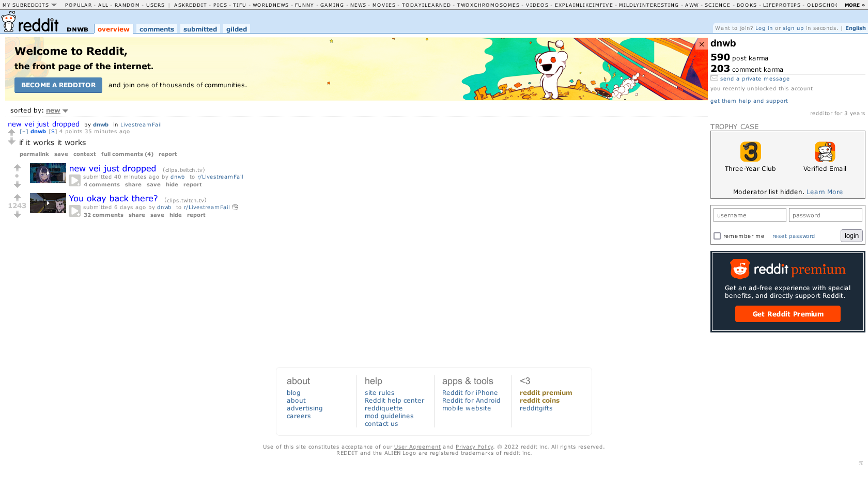Click Get Reddit Premium button
The width and height of the screenshot is (868, 493).
[x=787, y=314]
